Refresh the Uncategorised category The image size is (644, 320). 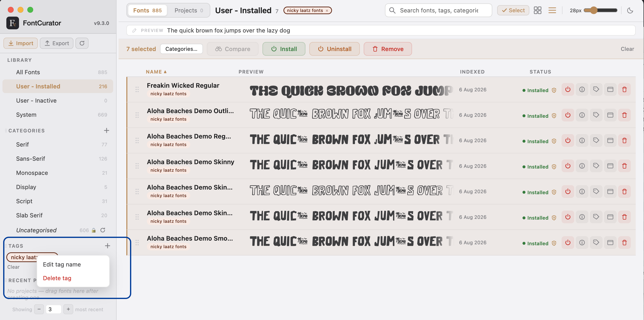(x=103, y=230)
